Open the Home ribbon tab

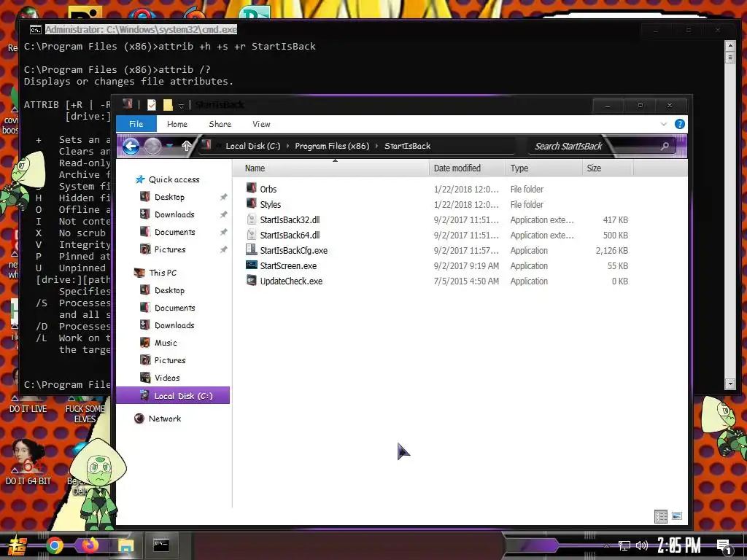[177, 124]
